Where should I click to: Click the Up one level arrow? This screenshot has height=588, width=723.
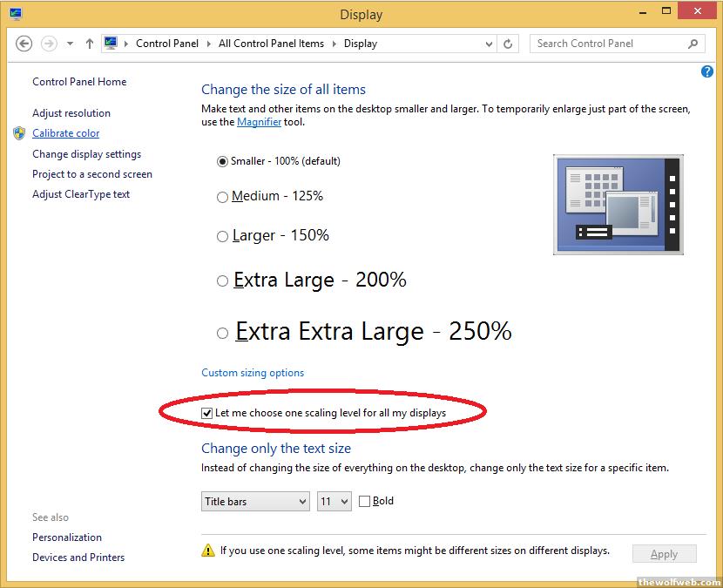[90, 44]
